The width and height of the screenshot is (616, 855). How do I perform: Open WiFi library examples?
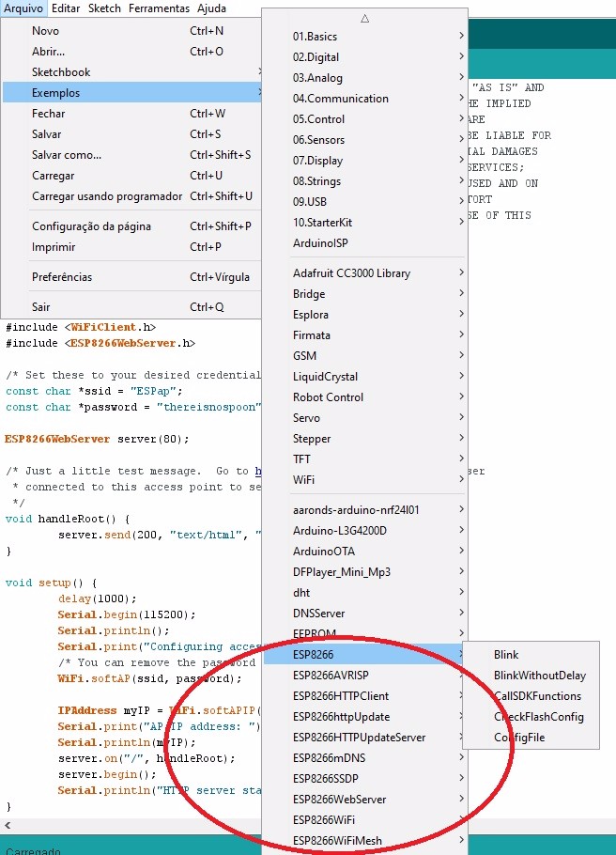coord(364,480)
